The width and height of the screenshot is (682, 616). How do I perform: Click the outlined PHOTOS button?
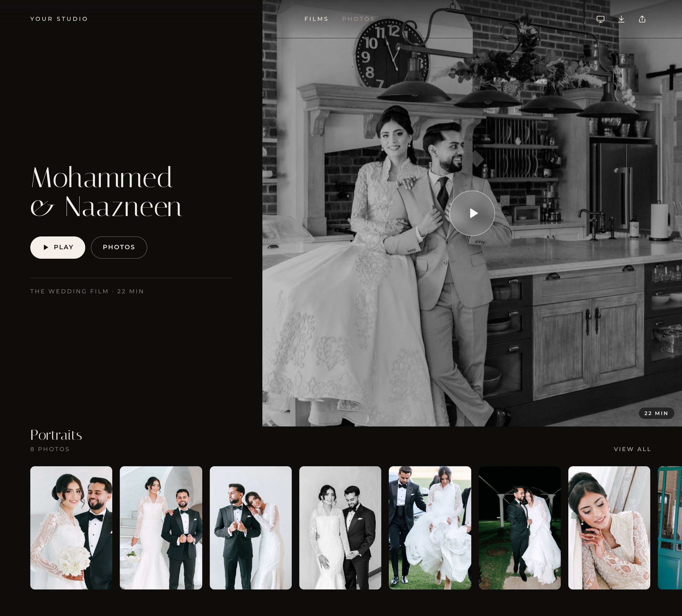point(119,247)
